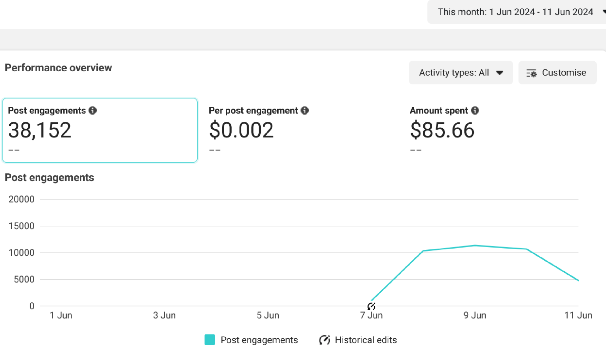
Task: Click the line endpoint at 11 Jun
Action: 578,280
